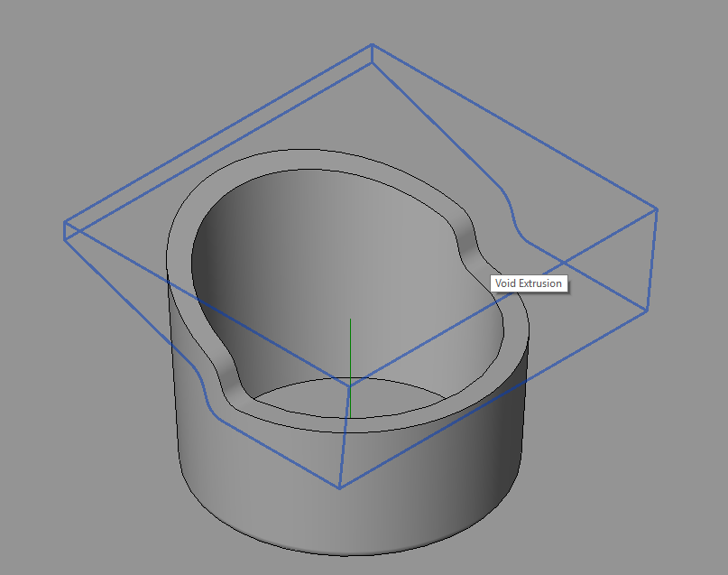Screen dimensions: 728x575
Task: Click the Void Extrusion tooltip text
Action: click(x=527, y=283)
